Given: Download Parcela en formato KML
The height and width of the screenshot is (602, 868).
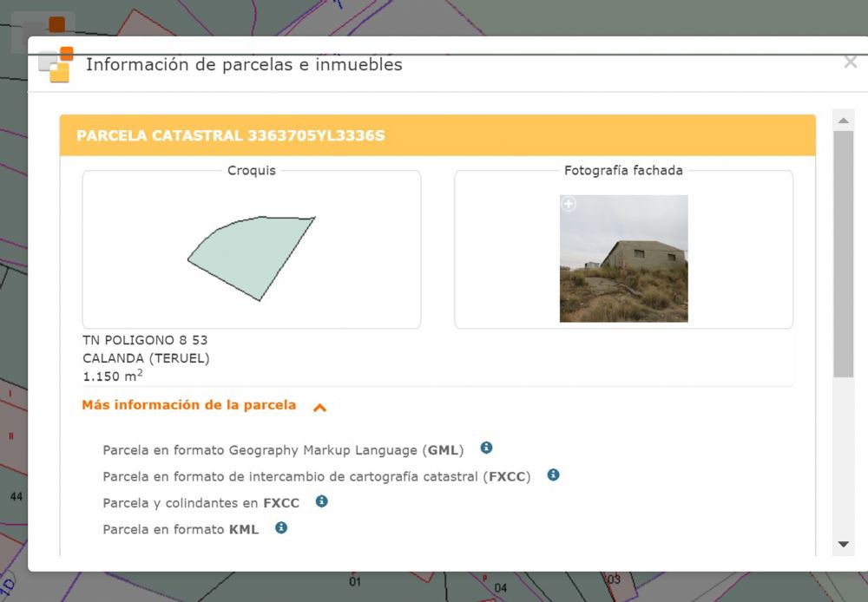Looking at the screenshot, I should click(181, 529).
